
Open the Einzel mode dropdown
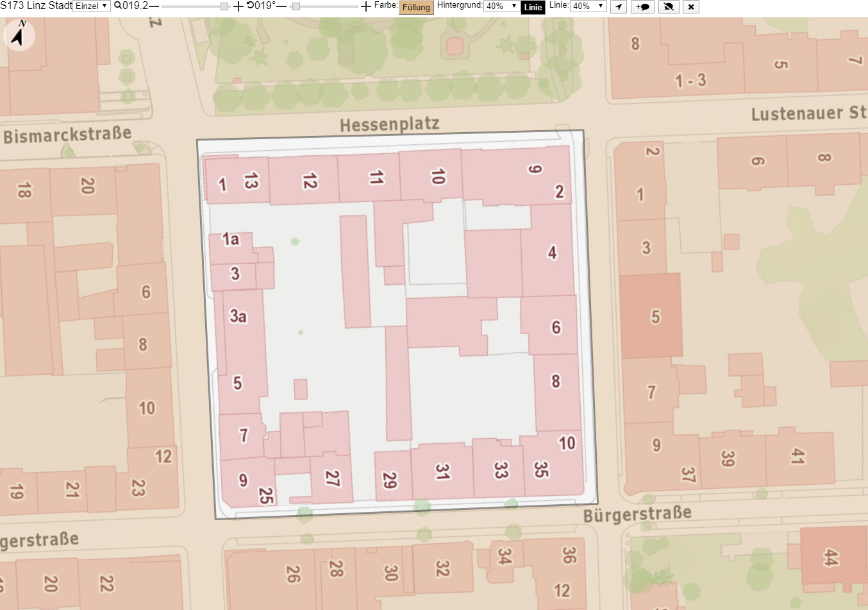point(92,6)
